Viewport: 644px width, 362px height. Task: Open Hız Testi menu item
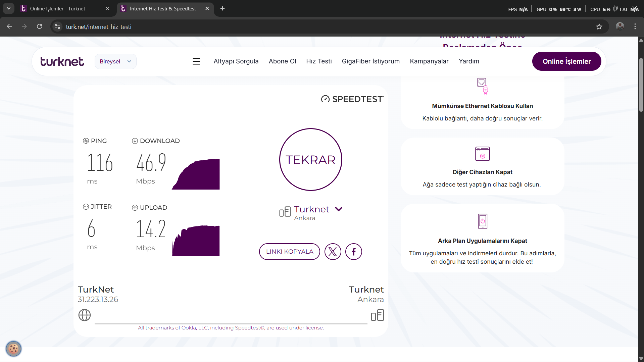pos(319,61)
